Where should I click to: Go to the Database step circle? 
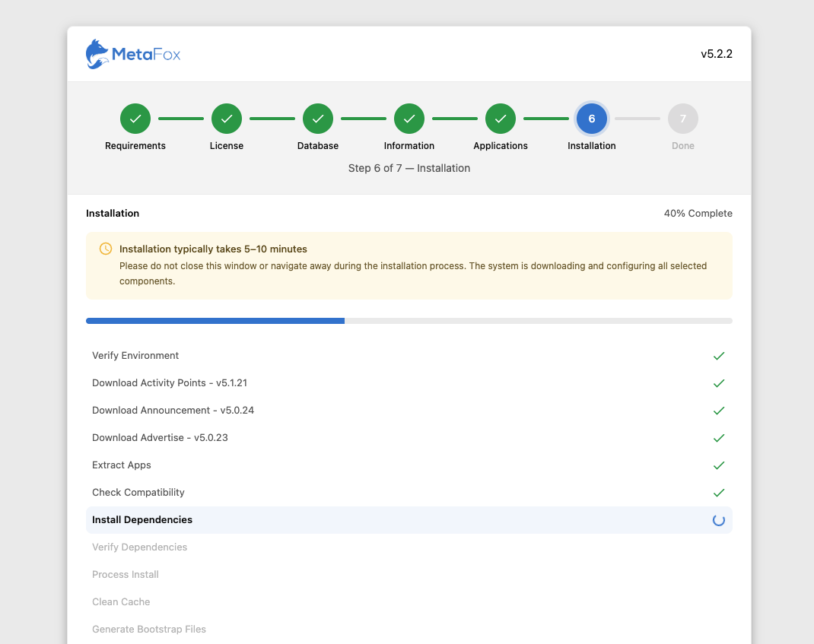318,119
